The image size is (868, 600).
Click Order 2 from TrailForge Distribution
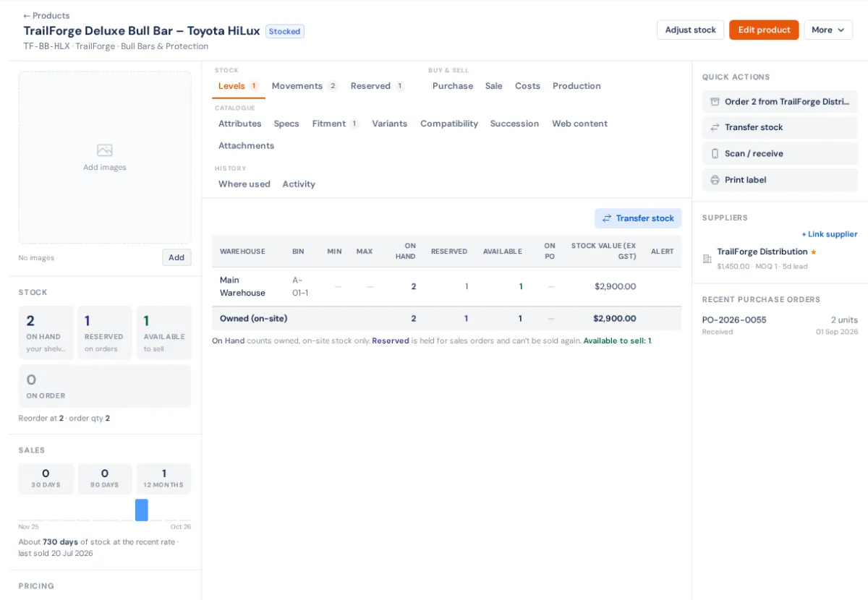click(780, 102)
